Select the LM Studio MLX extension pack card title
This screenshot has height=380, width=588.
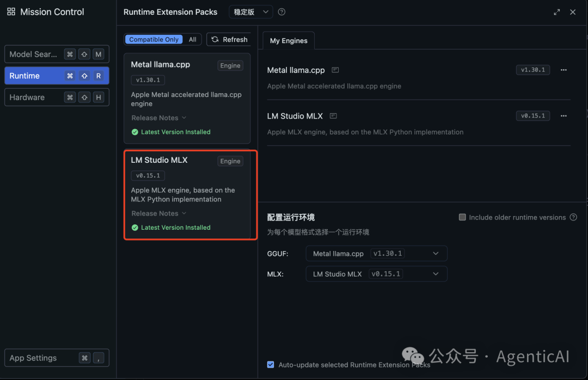tap(159, 160)
